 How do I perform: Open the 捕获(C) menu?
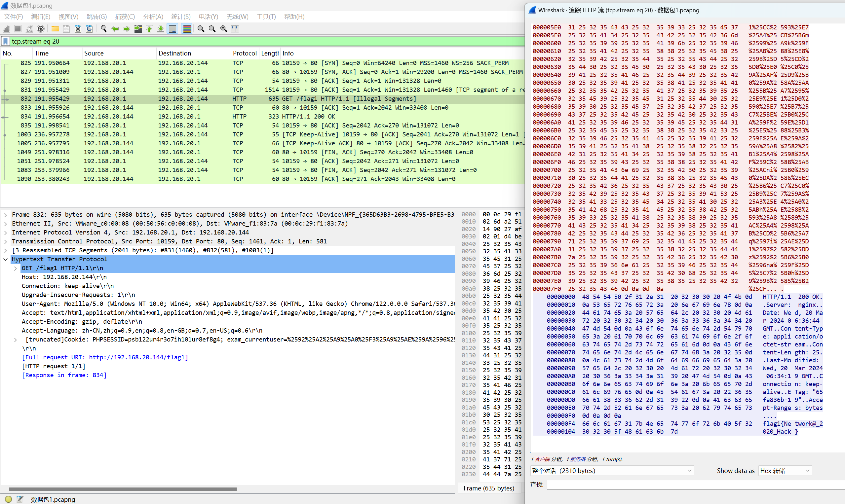pyautogui.click(x=125, y=17)
